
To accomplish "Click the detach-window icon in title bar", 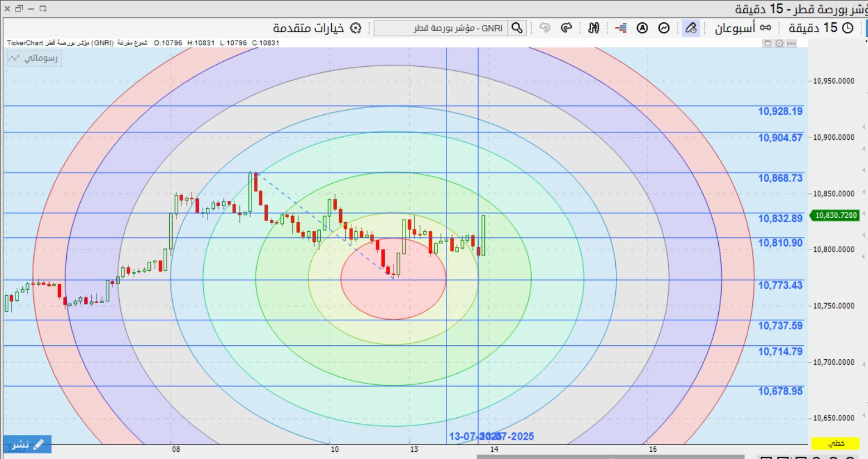I will pyautogui.click(x=43, y=8).
